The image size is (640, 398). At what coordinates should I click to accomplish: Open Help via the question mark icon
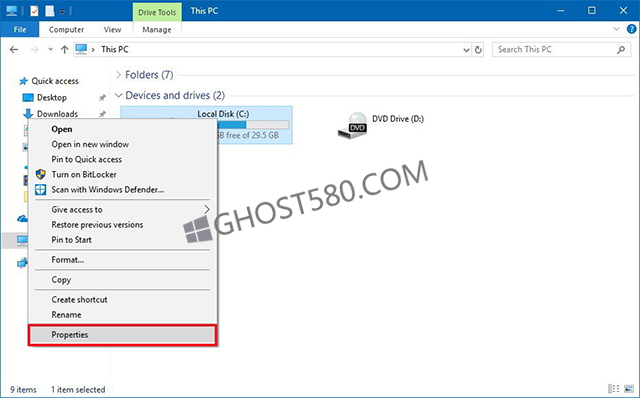pos(631,29)
